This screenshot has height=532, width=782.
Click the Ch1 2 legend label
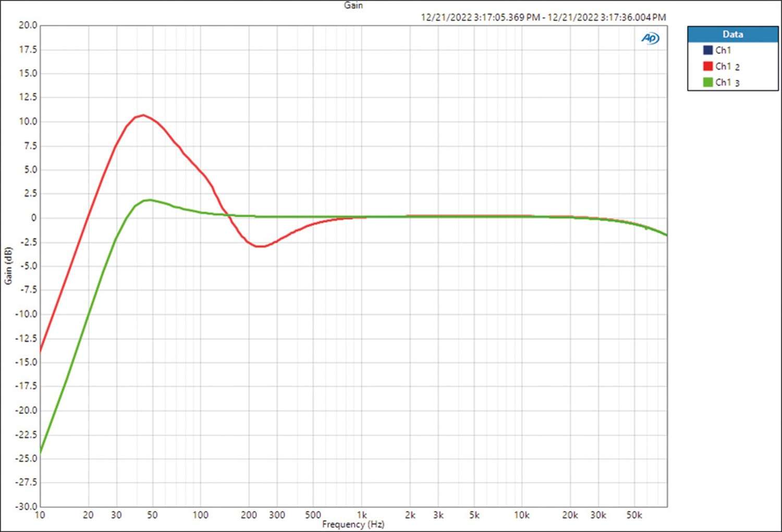727,66
